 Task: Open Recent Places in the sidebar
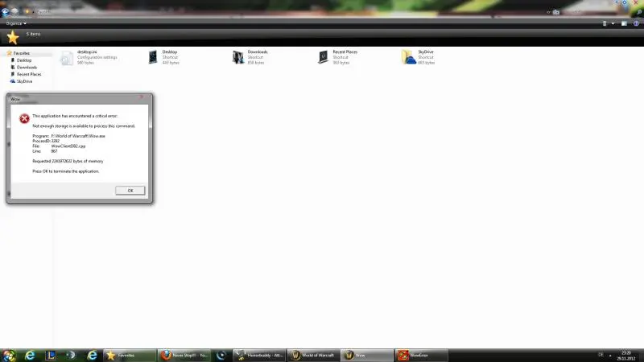pyautogui.click(x=28, y=74)
